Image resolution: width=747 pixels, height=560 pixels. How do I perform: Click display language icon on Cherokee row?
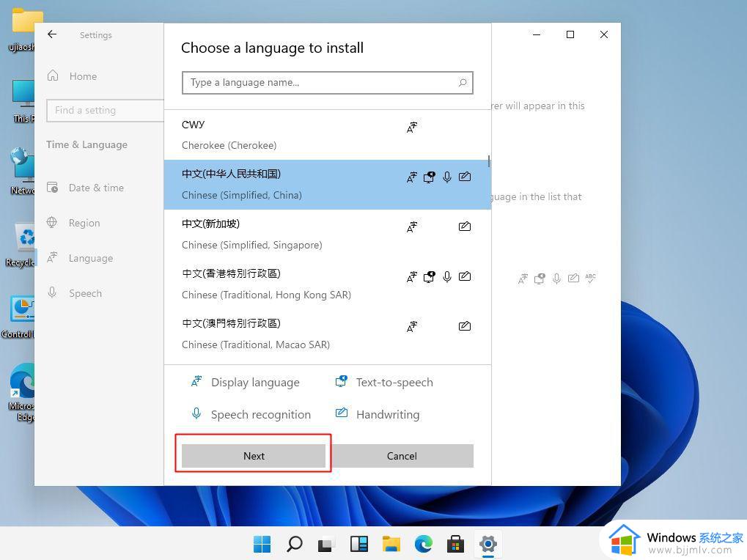(412, 127)
